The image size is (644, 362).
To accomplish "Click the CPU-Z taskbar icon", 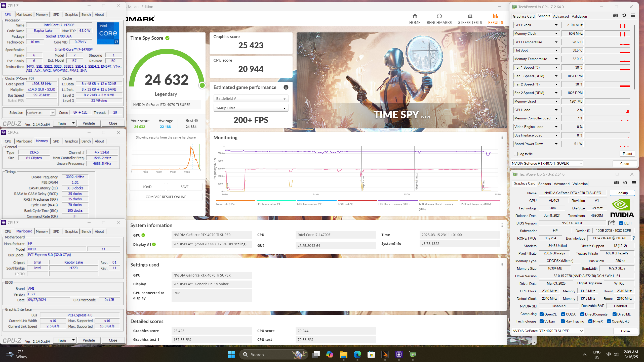I will [x=399, y=354].
